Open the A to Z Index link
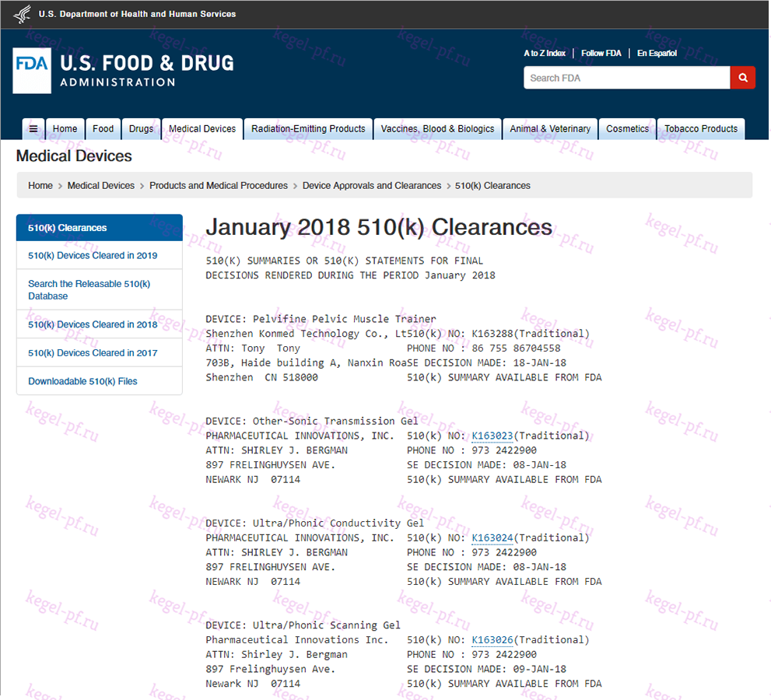 pyautogui.click(x=545, y=53)
